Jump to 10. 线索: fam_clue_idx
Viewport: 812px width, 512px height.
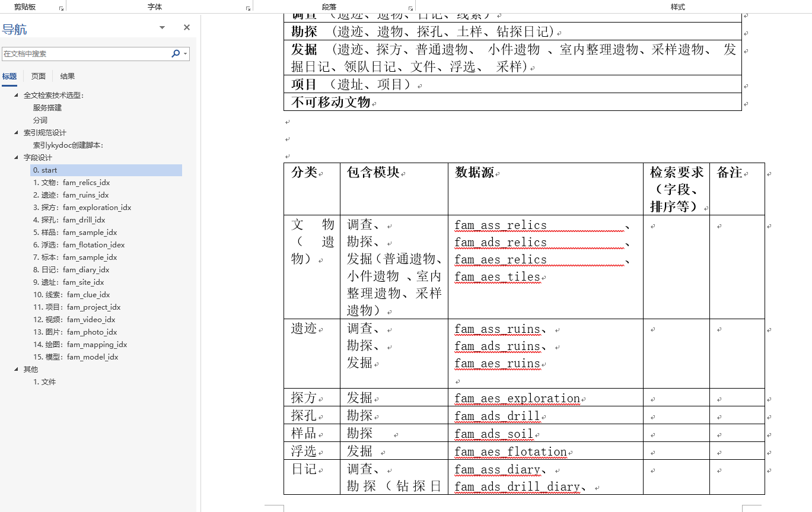tap(72, 294)
